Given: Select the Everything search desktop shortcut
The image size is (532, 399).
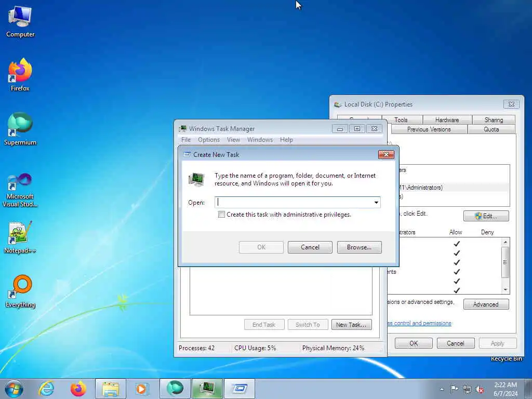Looking at the screenshot, I should pos(20,291).
